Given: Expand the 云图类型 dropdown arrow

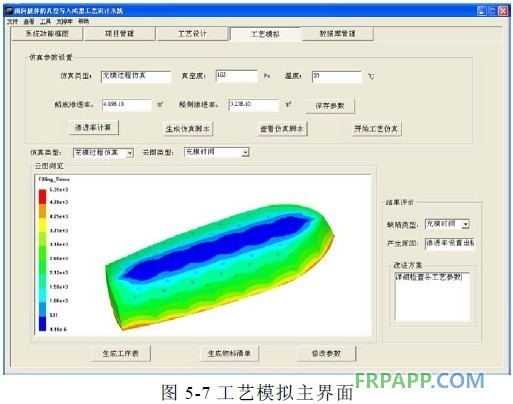Looking at the screenshot, I should pyautogui.click(x=245, y=152).
